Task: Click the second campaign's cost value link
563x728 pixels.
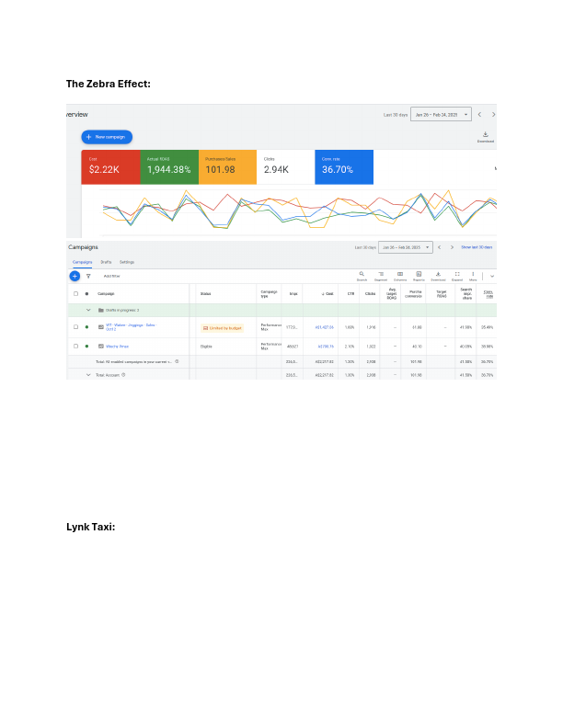Action: [x=326, y=347]
